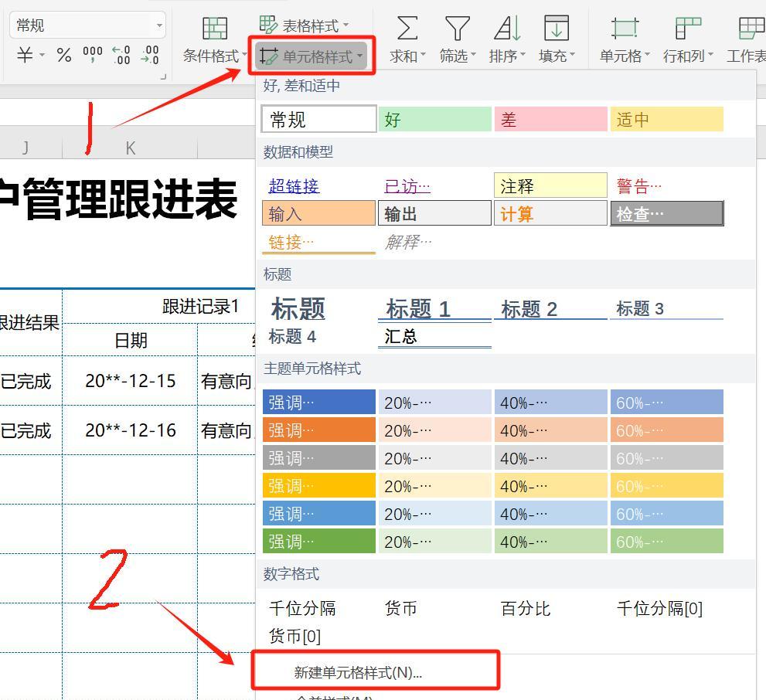
Task: Decrease decimal places icon
Action: pos(149,55)
